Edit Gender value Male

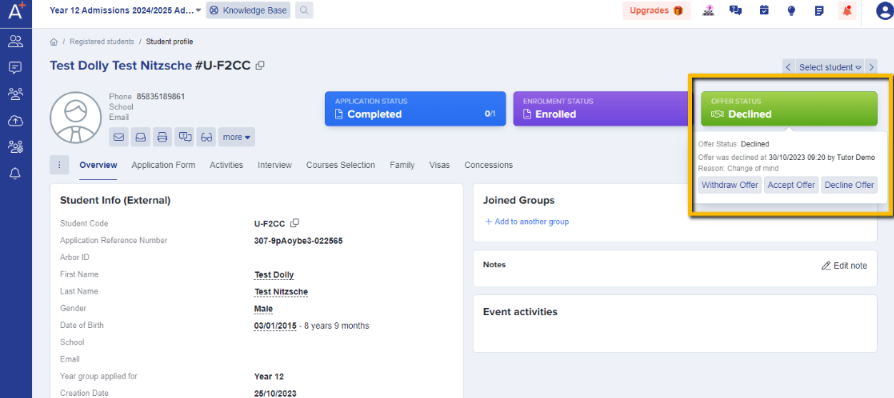[263, 309]
